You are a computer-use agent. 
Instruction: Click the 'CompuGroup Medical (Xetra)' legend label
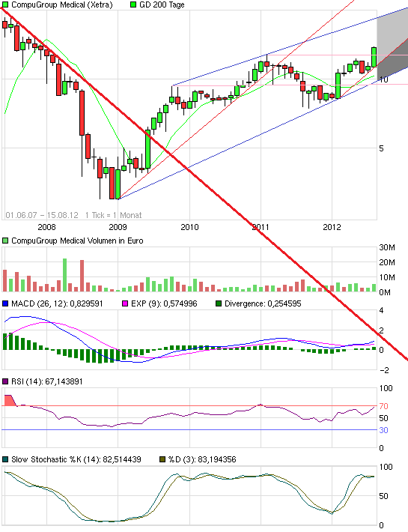62,4
